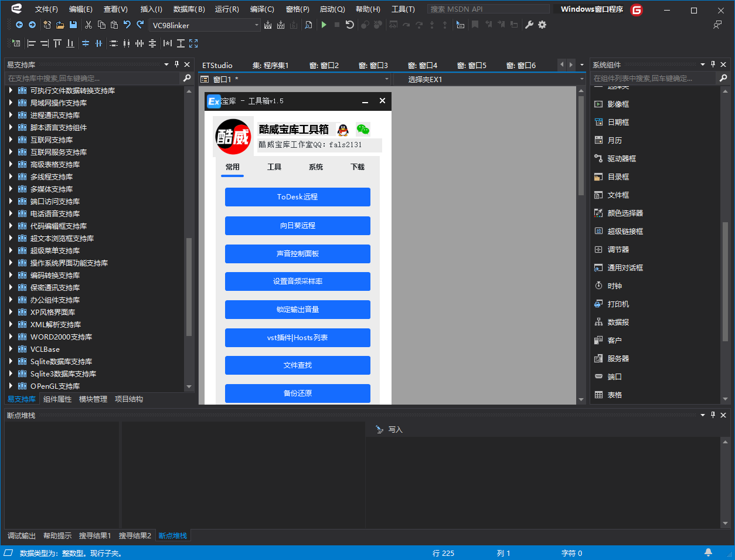Open the 易支持库 panel options dropdown arrow

(166, 65)
